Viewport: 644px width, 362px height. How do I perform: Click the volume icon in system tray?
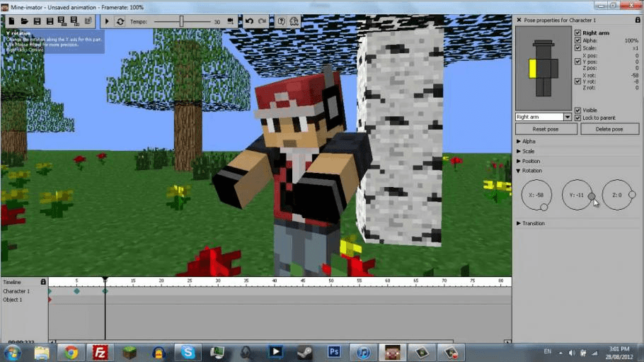click(x=572, y=353)
